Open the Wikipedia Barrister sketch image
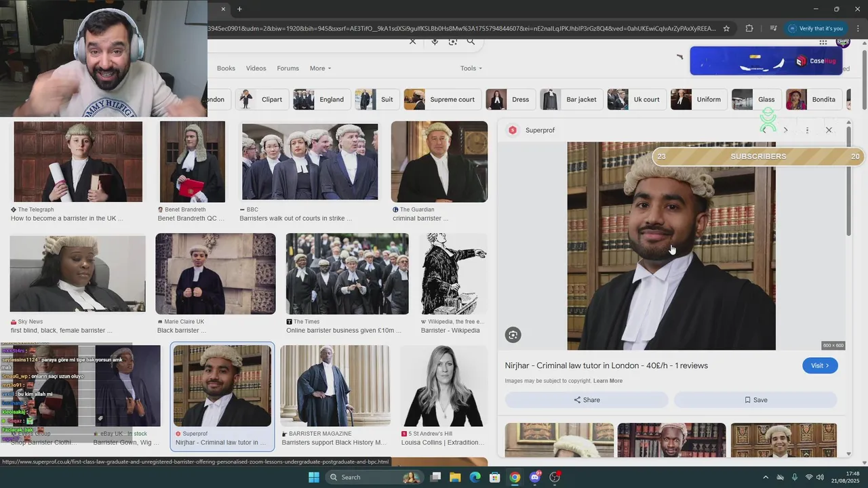The height and width of the screenshot is (488, 868). [454, 274]
